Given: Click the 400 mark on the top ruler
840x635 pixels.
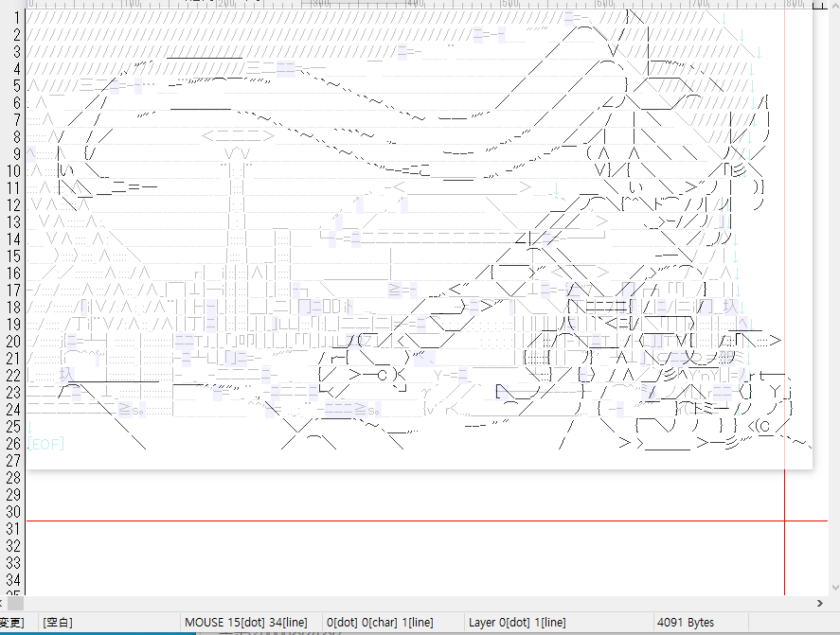Looking at the screenshot, I should (415, 5).
